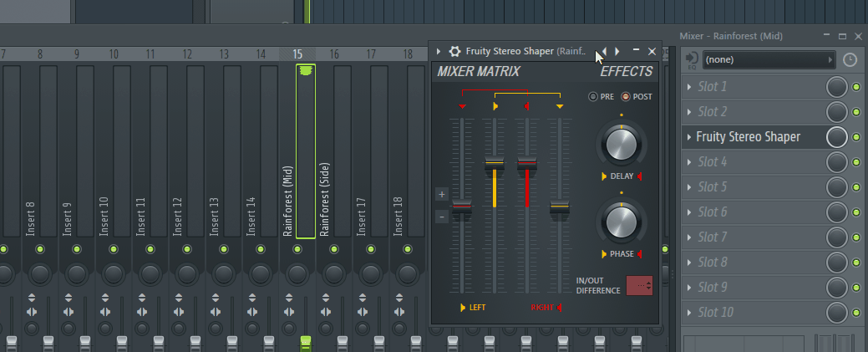Expand Slot 4 options arrow
Viewport: 868px width, 352px height.
[689, 162]
